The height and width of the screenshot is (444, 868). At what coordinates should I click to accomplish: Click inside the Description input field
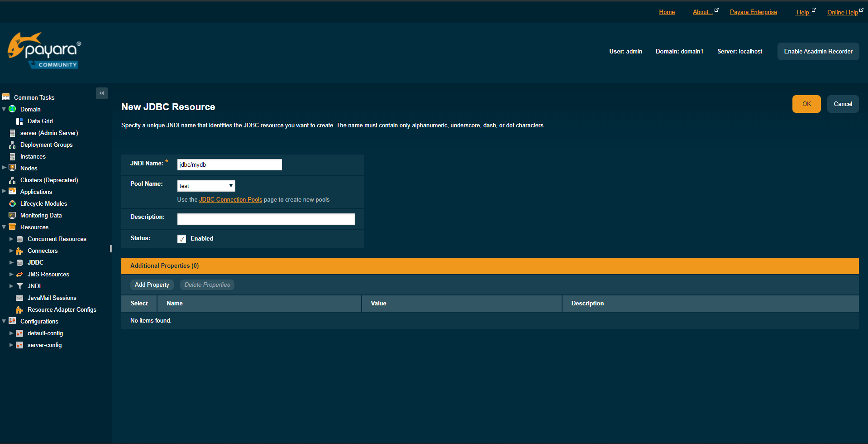266,218
